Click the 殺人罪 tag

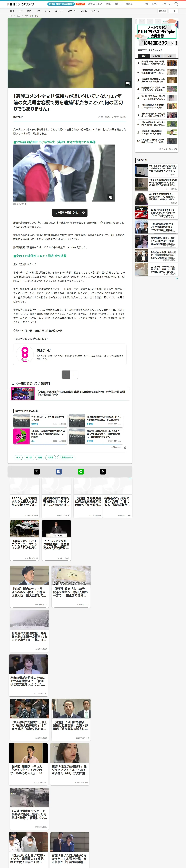click(x=29, y=458)
